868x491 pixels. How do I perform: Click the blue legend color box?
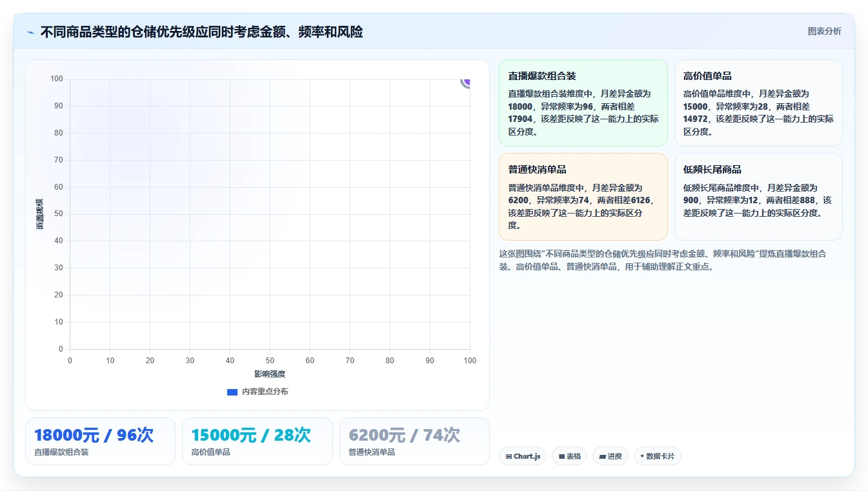click(232, 392)
